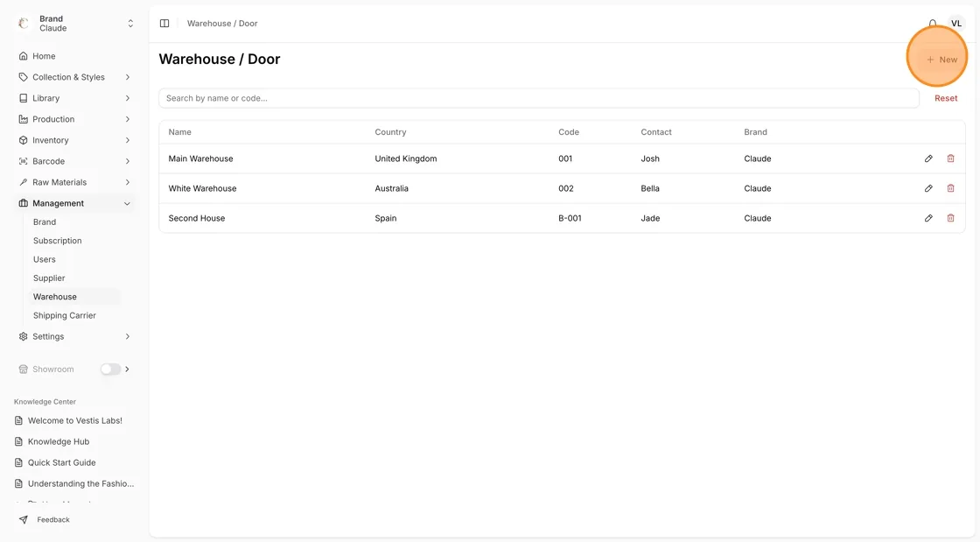
Task: Collapse the Management section chevron
Action: pyautogui.click(x=128, y=203)
